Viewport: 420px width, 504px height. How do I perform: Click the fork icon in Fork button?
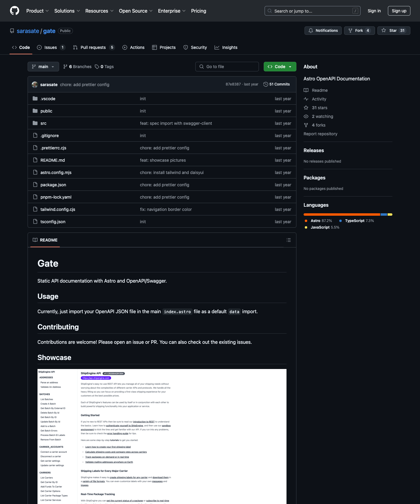[350, 31]
